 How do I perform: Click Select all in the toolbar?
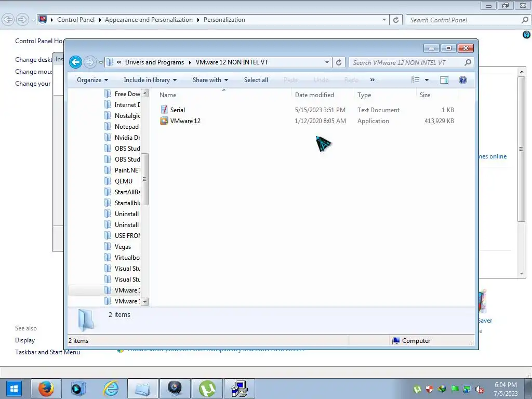(256, 80)
